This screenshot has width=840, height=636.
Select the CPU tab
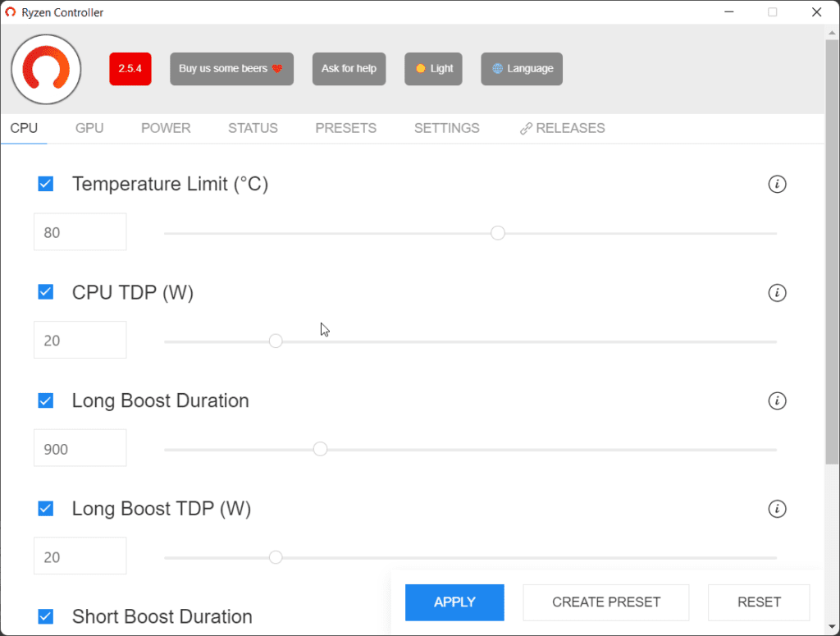coord(24,128)
